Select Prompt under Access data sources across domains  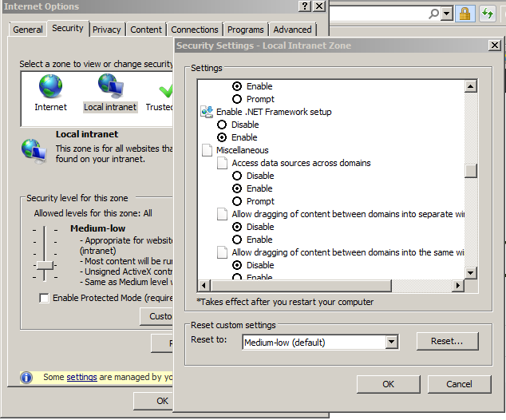(237, 201)
